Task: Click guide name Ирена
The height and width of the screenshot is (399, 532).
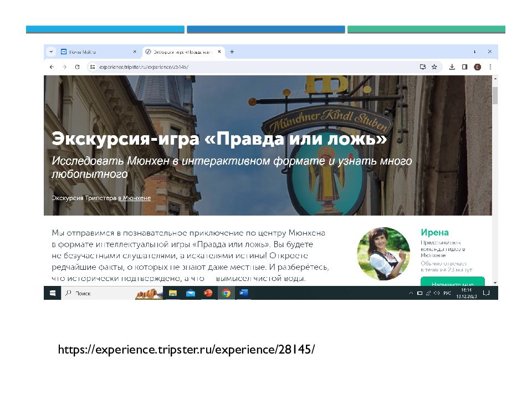Action: click(x=434, y=232)
